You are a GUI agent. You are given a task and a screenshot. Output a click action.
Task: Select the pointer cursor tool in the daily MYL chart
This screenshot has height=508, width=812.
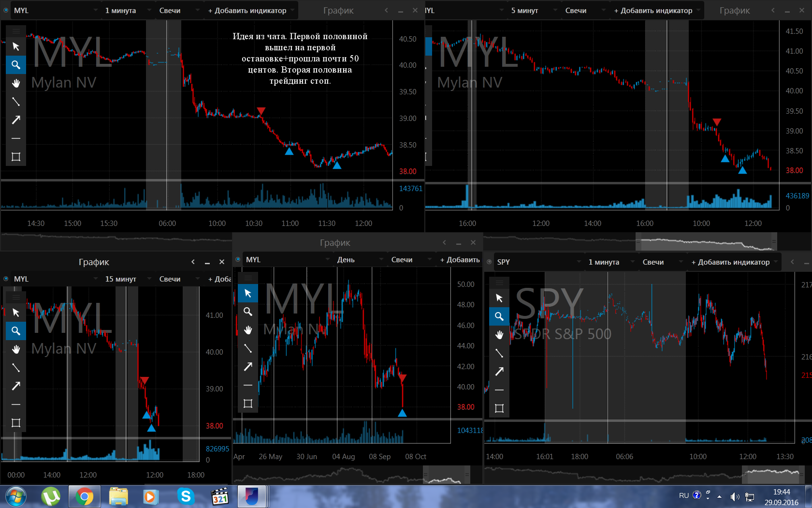click(x=248, y=293)
